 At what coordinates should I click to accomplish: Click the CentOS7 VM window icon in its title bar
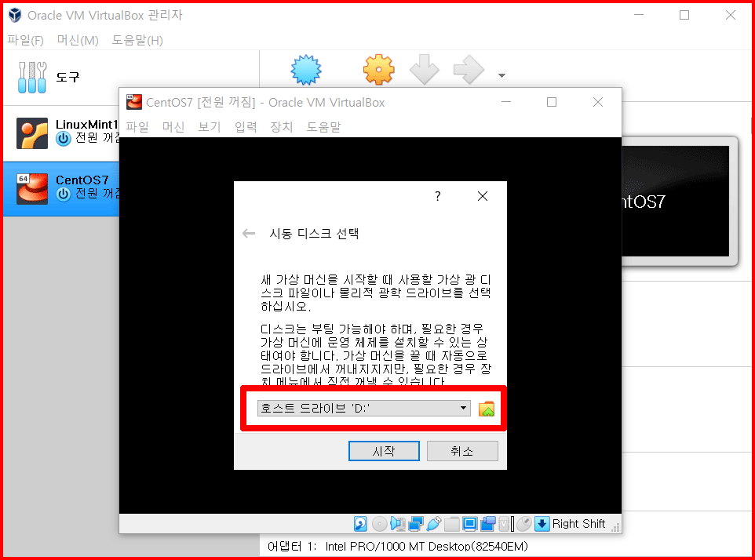pyautogui.click(x=134, y=102)
